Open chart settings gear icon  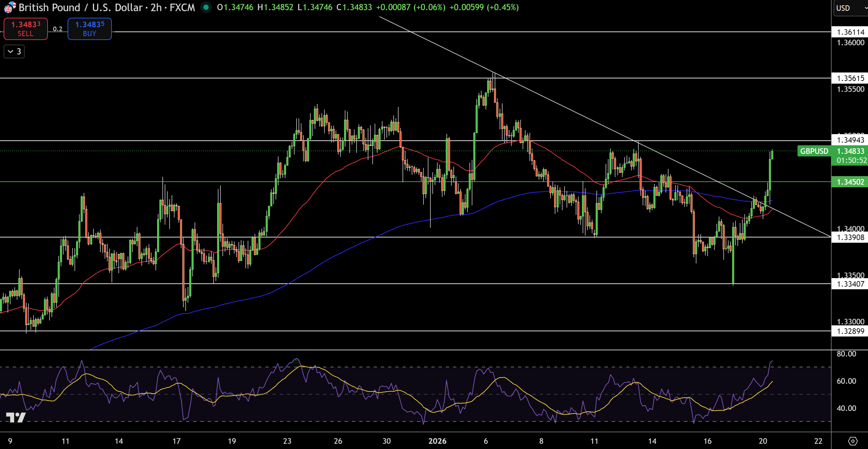853,440
